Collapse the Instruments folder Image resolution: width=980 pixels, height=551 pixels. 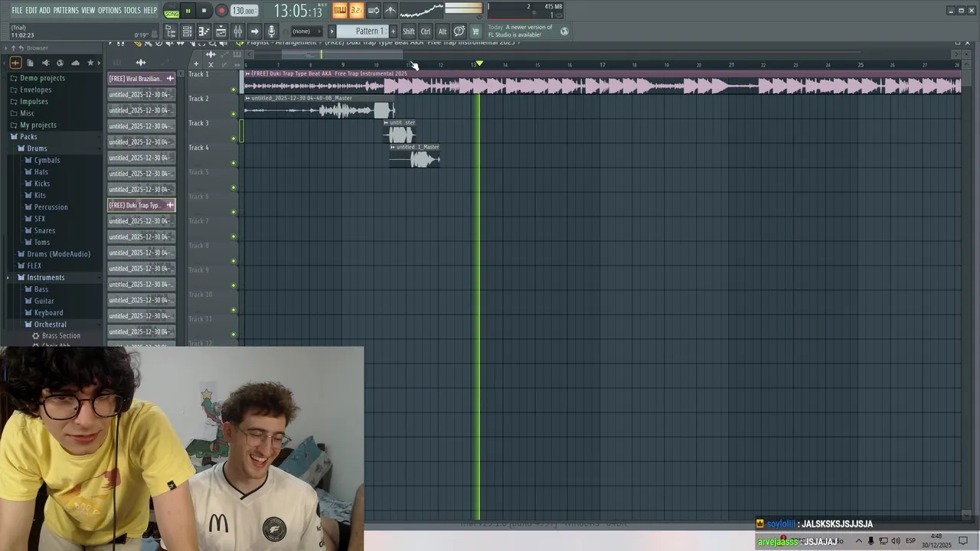[46, 278]
